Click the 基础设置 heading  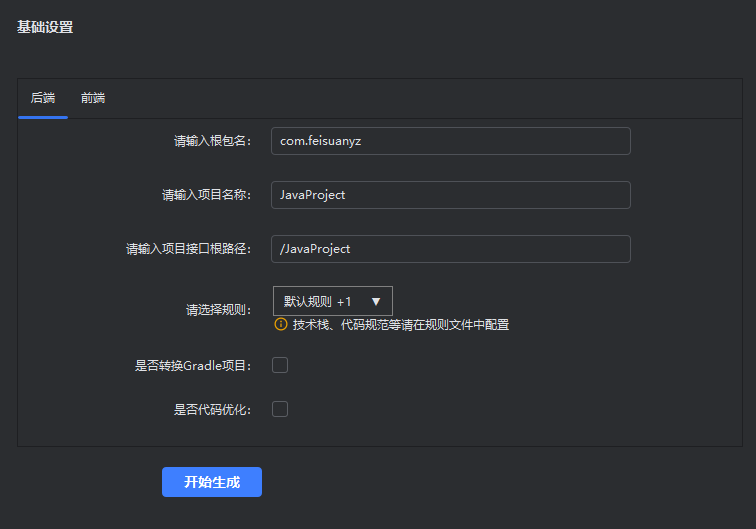[x=45, y=27]
